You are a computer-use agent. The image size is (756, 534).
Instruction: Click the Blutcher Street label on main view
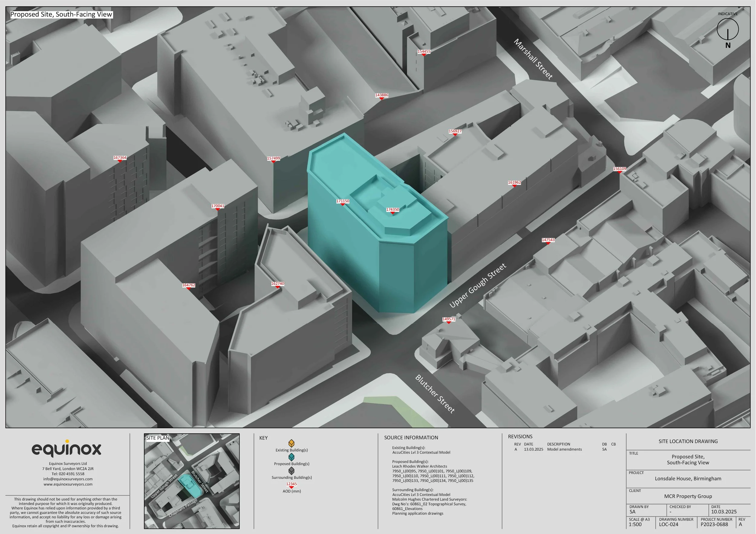pos(435,394)
